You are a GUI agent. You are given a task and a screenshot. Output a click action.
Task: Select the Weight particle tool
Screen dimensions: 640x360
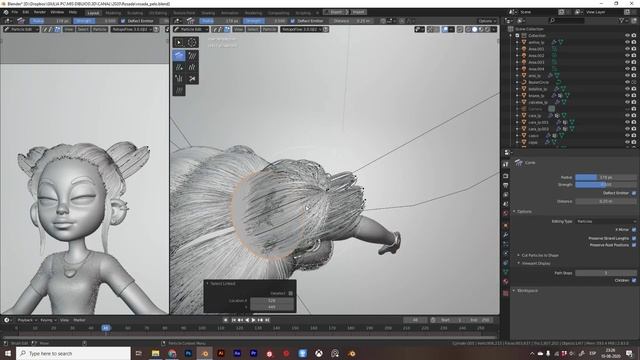pyautogui.click(x=179, y=90)
